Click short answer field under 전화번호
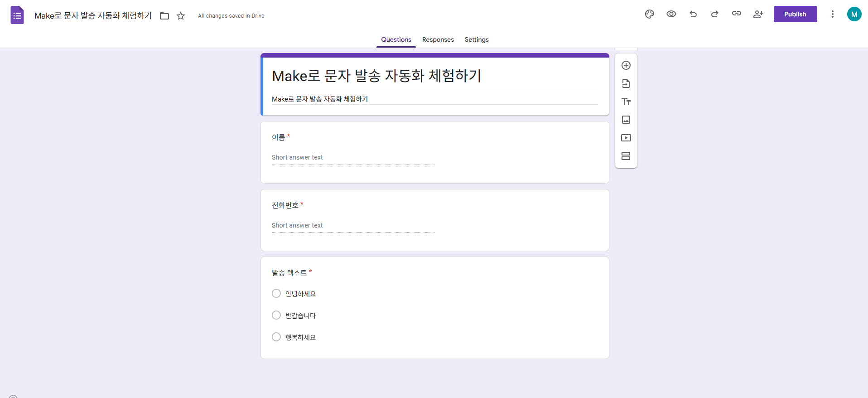 353,226
